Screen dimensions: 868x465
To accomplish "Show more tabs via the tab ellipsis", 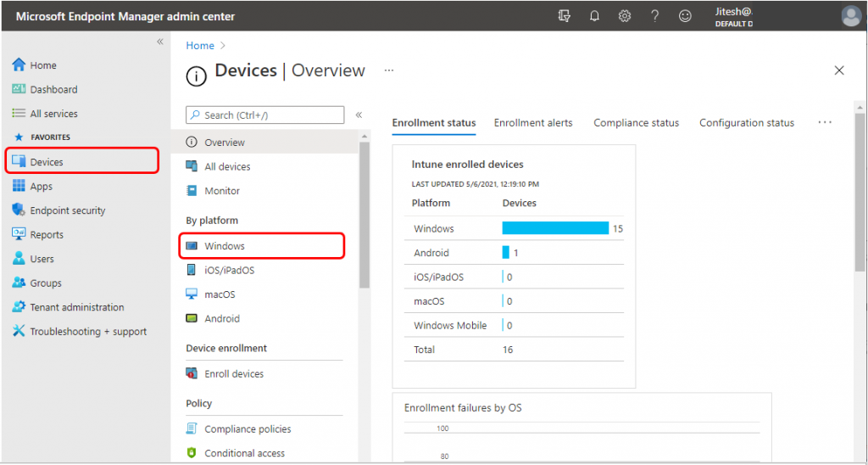I will (x=825, y=122).
